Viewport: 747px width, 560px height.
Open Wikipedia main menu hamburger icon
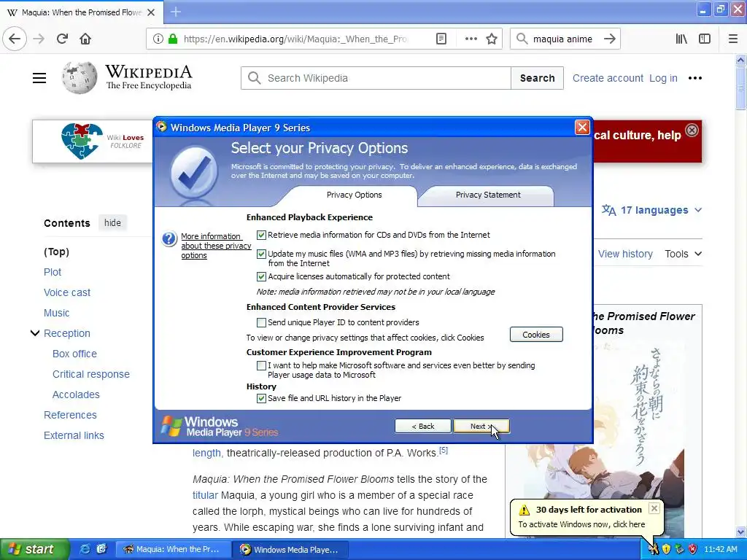coord(39,78)
